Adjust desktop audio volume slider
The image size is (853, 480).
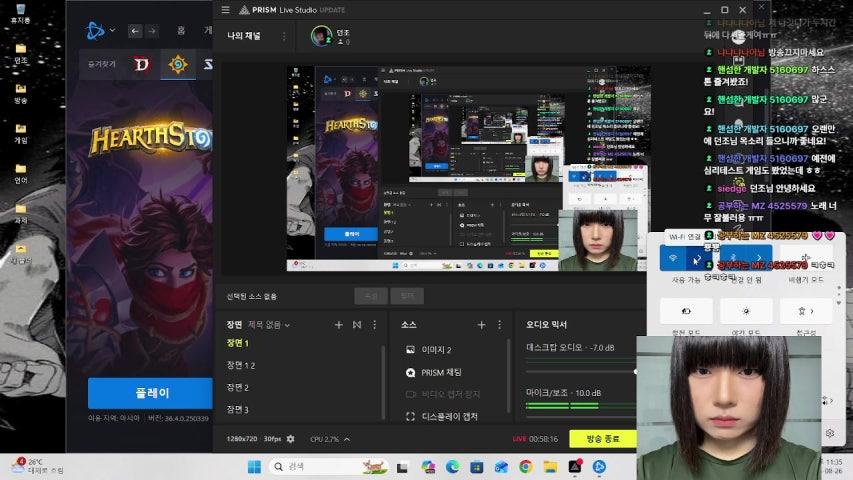[581, 371]
